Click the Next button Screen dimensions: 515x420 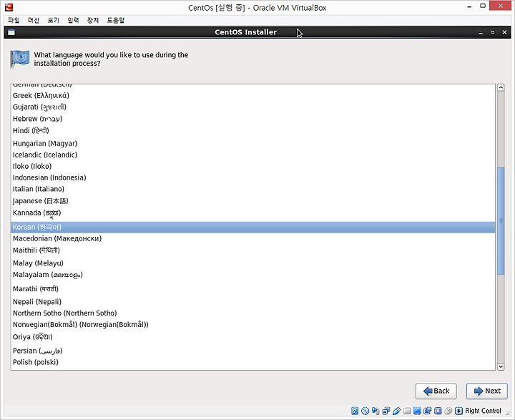487,391
